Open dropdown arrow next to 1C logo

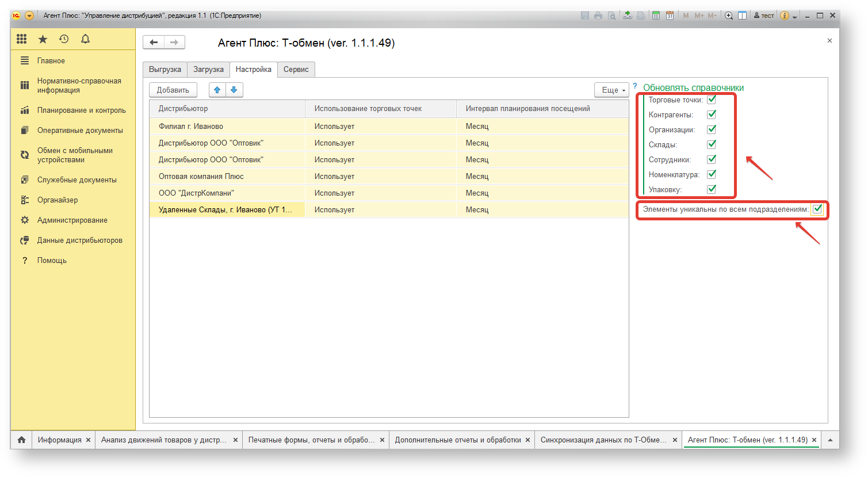29,16
